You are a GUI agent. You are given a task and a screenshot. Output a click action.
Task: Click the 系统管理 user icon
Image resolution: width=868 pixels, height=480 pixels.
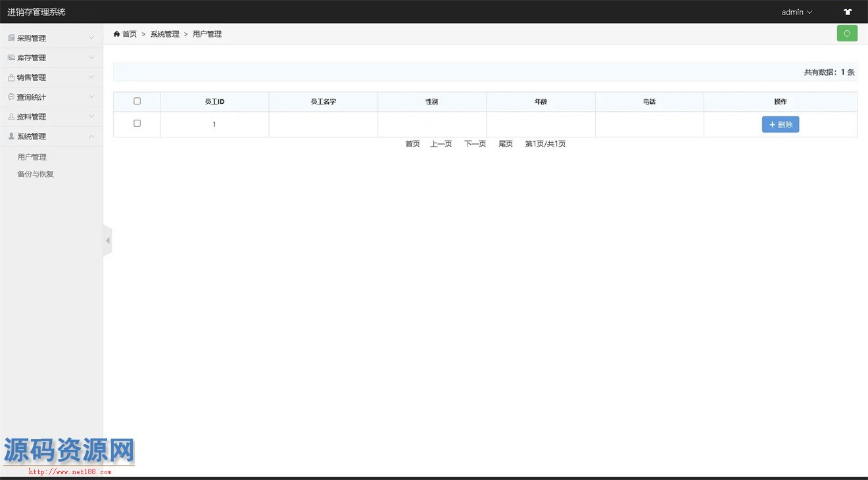(11, 137)
